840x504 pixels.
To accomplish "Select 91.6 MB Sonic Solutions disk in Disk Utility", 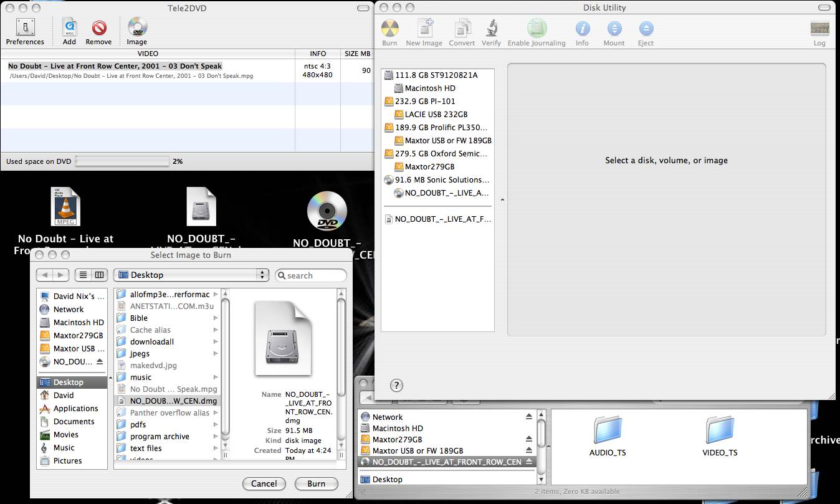I will [437, 179].
